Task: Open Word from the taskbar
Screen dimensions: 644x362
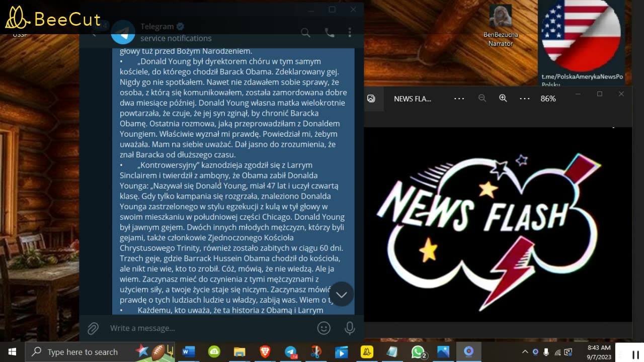Action: point(189,352)
